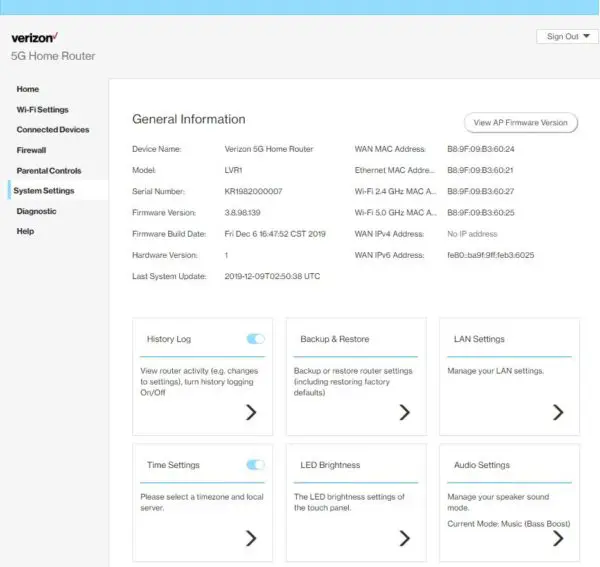
Task: Open Parental Controls section
Action: pyautogui.click(x=49, y=171)
